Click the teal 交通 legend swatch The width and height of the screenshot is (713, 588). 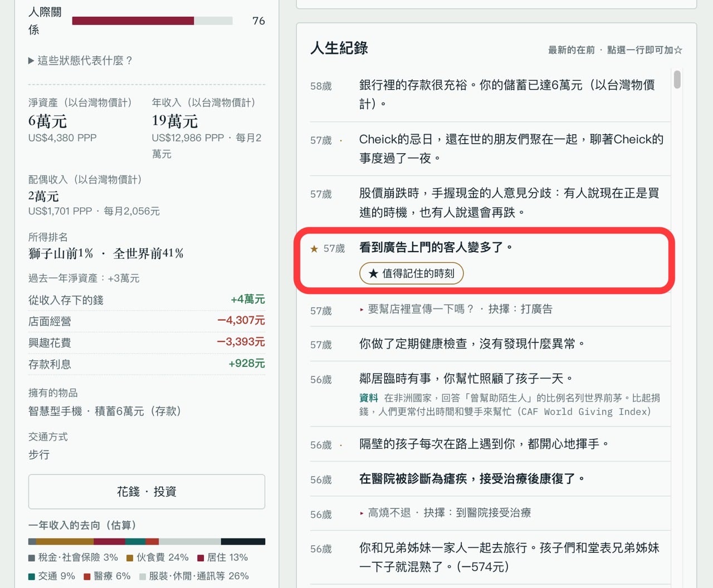click(32, 576)
